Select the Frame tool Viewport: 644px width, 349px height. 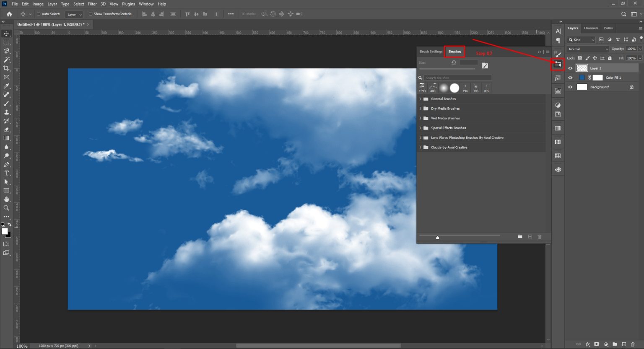[x=6, y=77]
